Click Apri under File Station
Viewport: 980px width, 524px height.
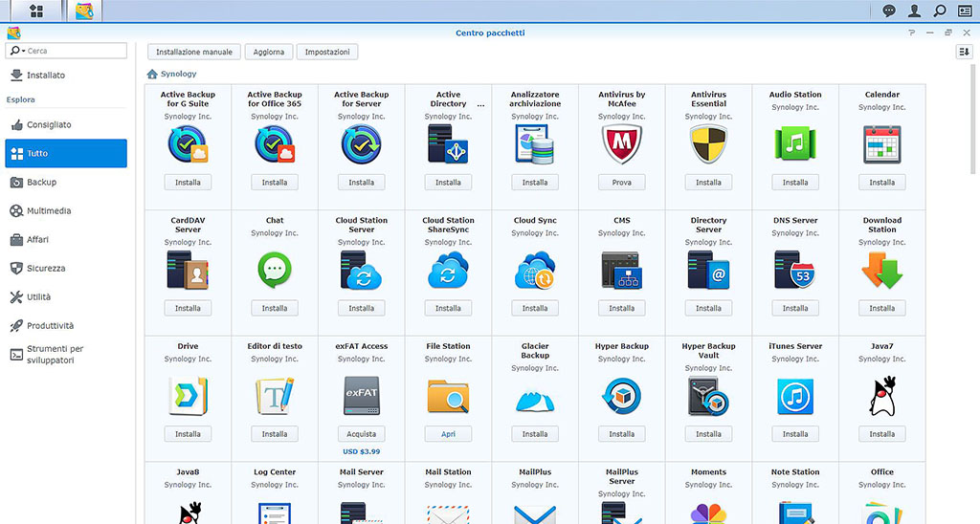coord(448,433)
